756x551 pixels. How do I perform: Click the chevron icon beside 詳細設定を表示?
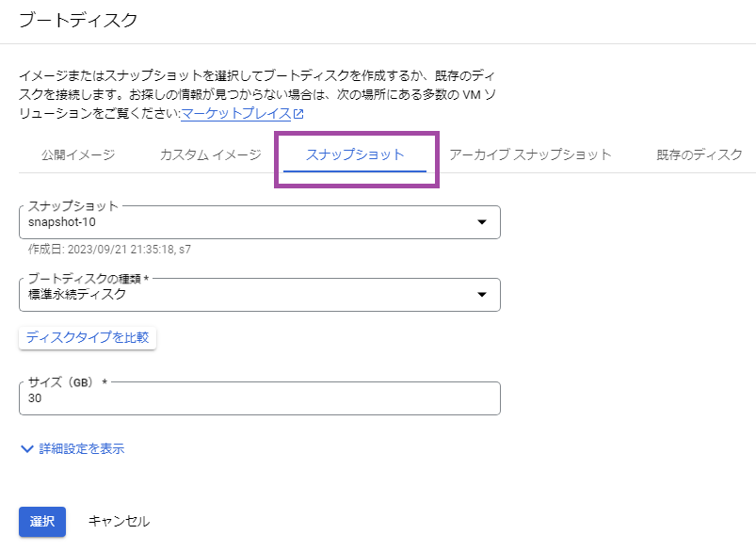point(27,448)
